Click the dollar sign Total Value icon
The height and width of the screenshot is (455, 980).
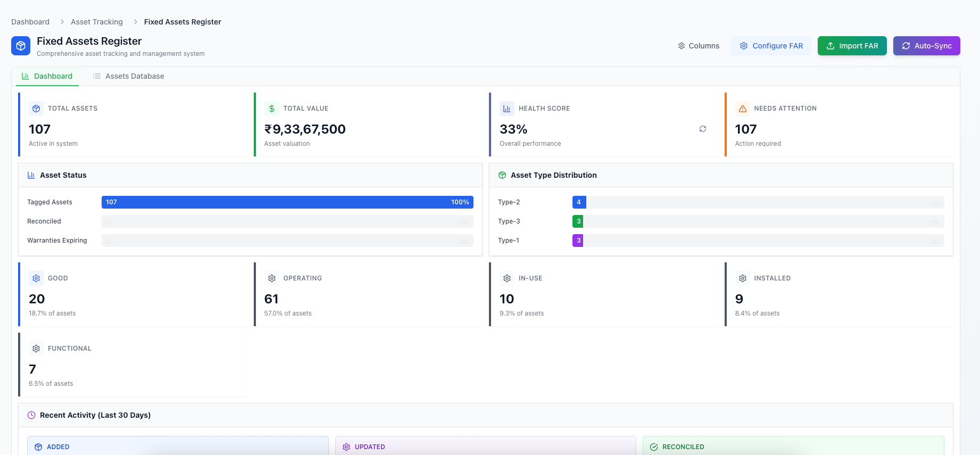[x=272, y=109]
